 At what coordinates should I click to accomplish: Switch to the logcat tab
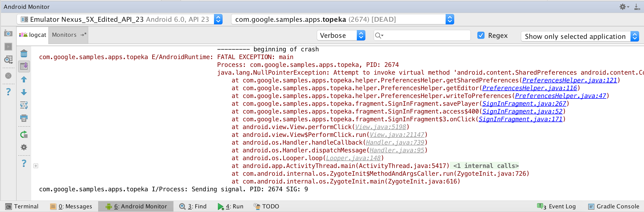[x=33, y=35]
